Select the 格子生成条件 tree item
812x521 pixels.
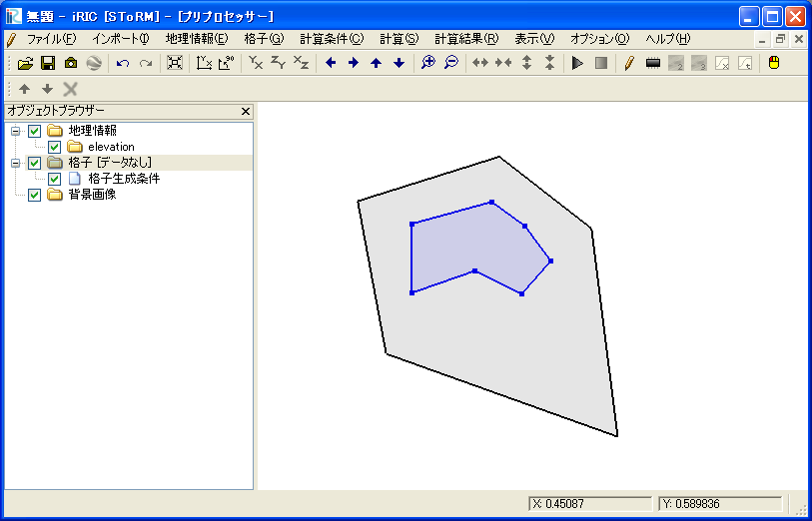124,179
